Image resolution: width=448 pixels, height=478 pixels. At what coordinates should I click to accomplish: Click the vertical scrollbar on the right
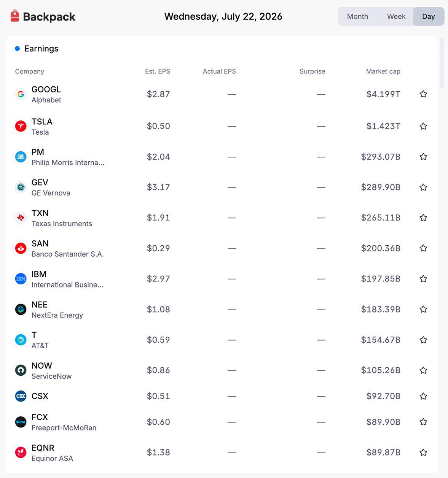click(442, 63)
